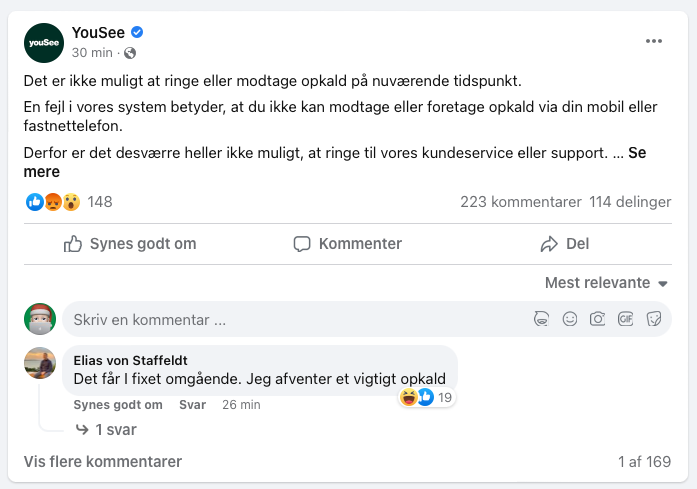This screenshot has width=697, height=489.
Task: Click Svar under Elias's comment
Action: click(x=192, y=405)
